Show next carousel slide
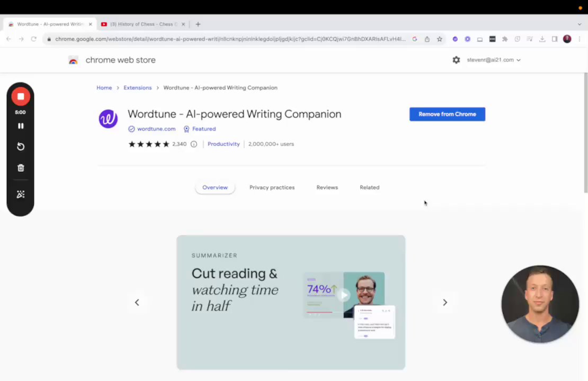The width and height of the screenshot is (588, 381). tap(445, 302)
